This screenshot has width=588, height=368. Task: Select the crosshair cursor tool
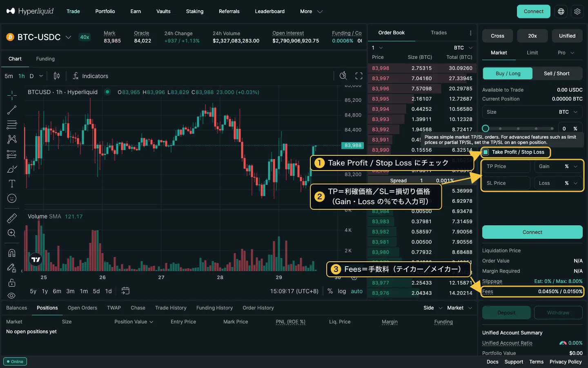(12, 95)
